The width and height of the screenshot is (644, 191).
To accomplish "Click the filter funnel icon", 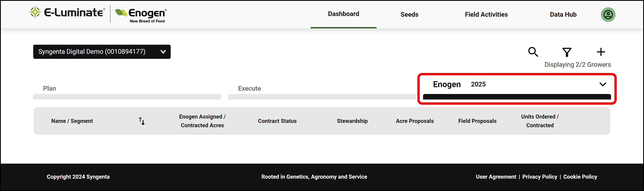I will click(567, 52).
